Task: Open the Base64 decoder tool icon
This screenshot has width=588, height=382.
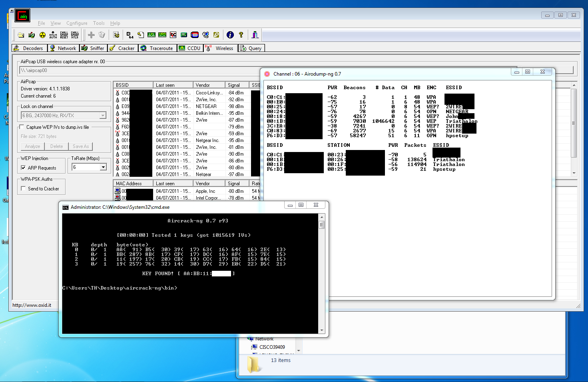Action: coord(130,35)
